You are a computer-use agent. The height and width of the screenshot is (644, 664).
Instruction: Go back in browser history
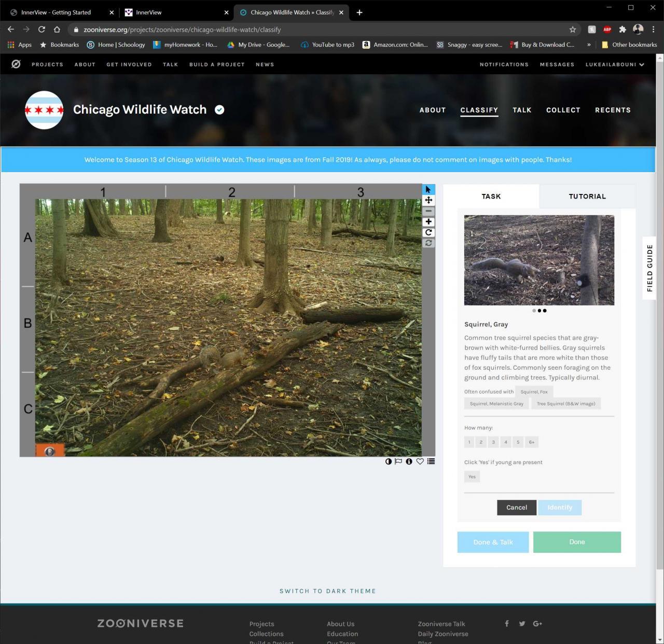tap(11, 30)
